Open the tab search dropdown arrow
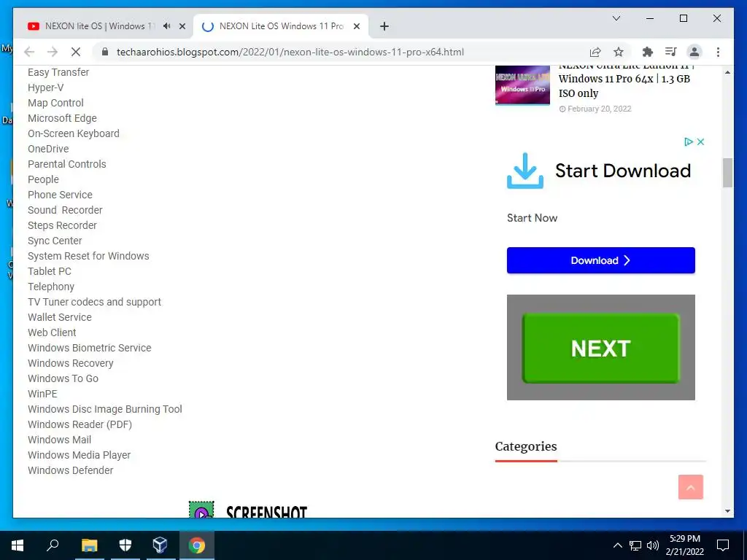This screenshot has height=560, width=747. coord(616,18)
